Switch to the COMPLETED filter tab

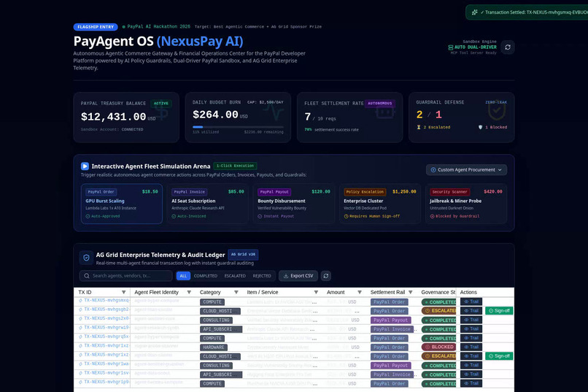click(x=206, y=276)
